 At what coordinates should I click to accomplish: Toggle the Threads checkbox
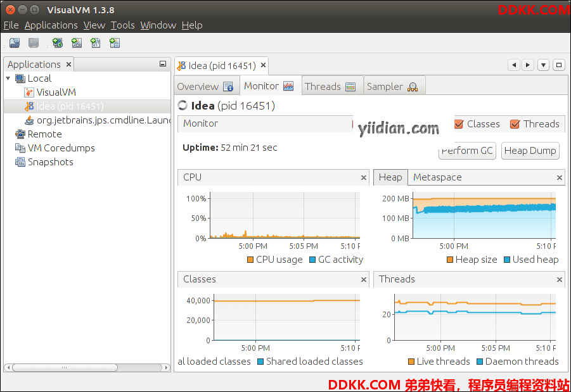tap(515, 124)
